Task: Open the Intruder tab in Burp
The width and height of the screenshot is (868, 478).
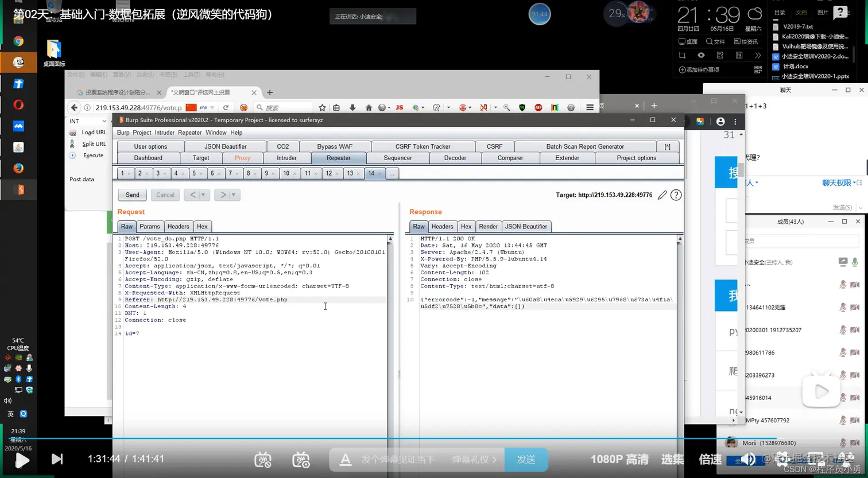Action: tap(286, 158)
